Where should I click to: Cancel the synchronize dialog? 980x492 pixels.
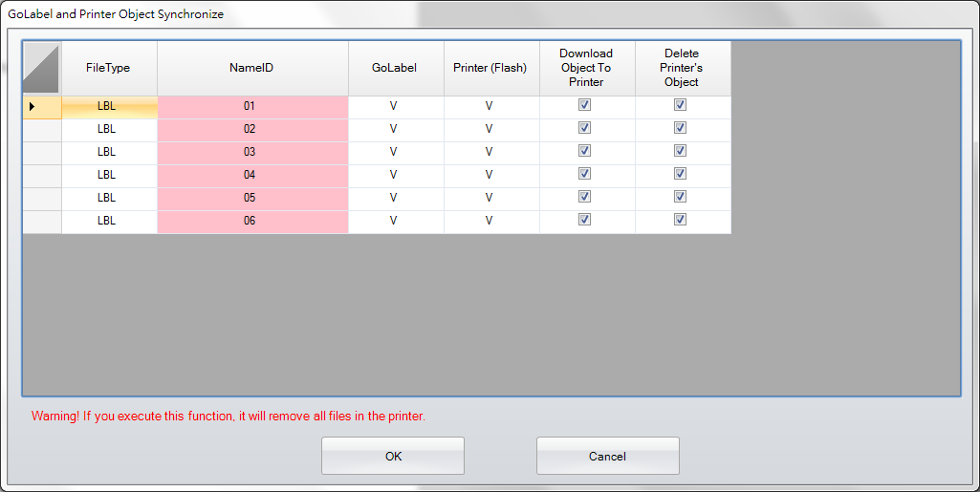607,456
